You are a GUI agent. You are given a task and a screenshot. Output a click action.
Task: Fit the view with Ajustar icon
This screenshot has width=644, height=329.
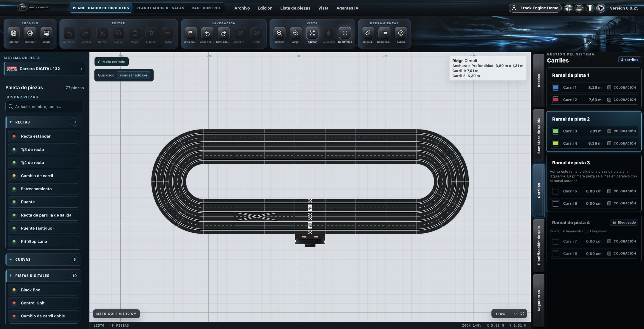[312, 33]
